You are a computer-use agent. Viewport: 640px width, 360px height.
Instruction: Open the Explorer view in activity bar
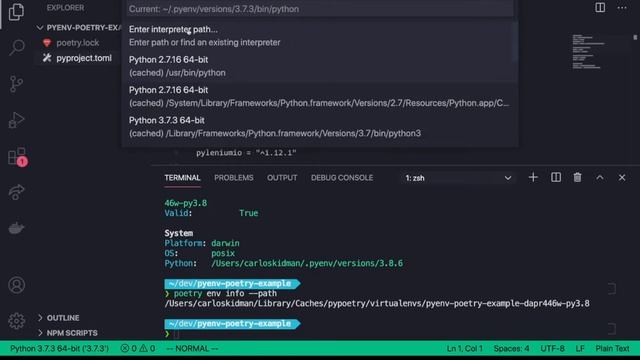pos(16,12)
